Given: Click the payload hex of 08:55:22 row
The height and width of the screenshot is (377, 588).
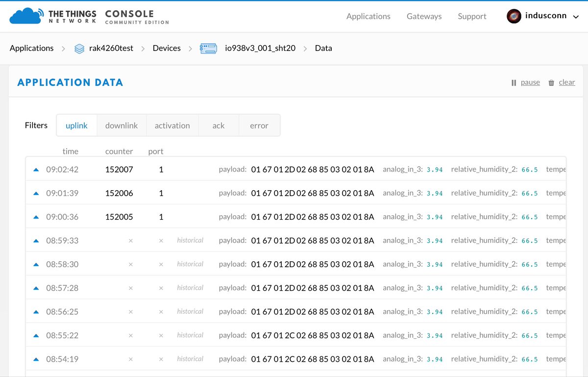Looking at the screenshot, I should click(313, 335).
